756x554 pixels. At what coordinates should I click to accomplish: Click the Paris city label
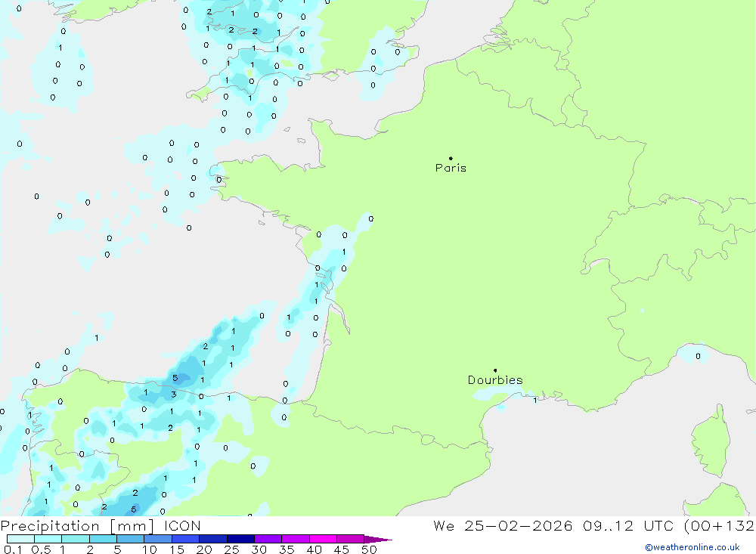click(x=451, y=168)
